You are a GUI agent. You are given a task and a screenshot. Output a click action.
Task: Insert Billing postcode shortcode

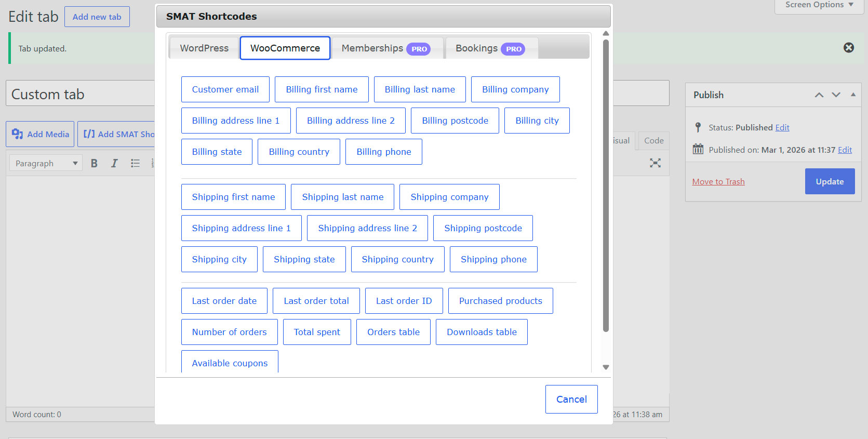(x=455, y=121)
